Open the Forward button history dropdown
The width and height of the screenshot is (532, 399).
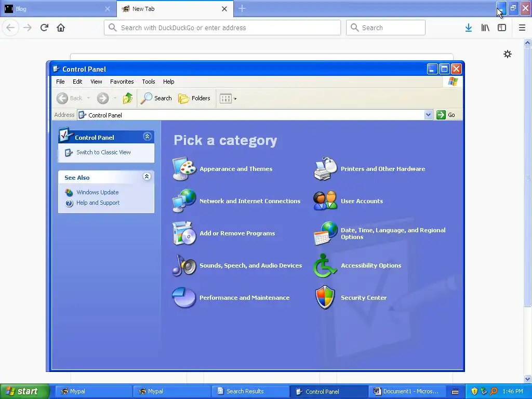(x=115, y=98)
